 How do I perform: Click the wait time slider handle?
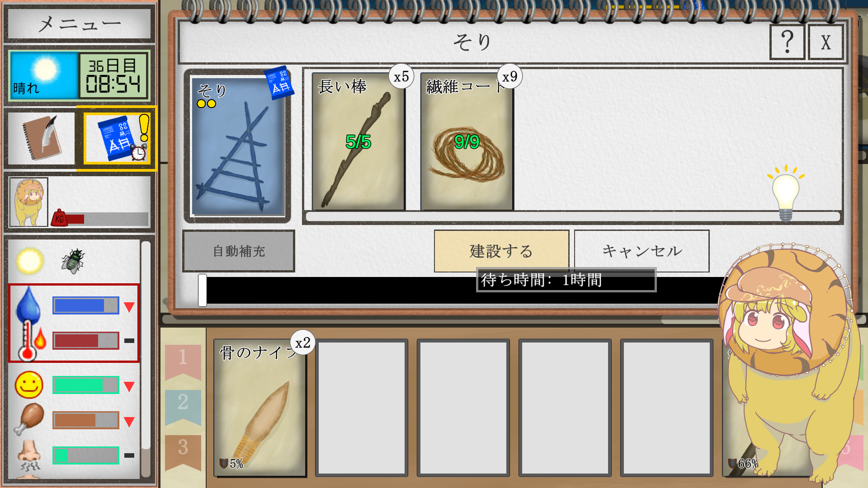tap(202, 290)
